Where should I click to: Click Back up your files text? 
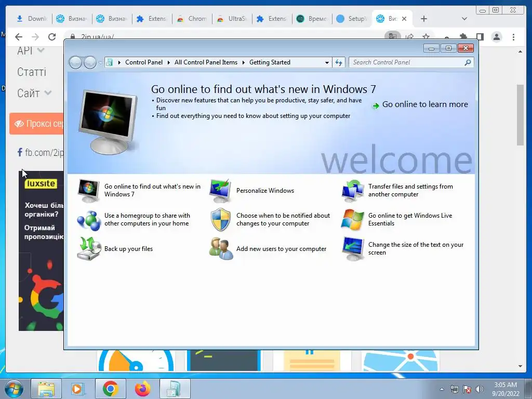pos(129,249)
